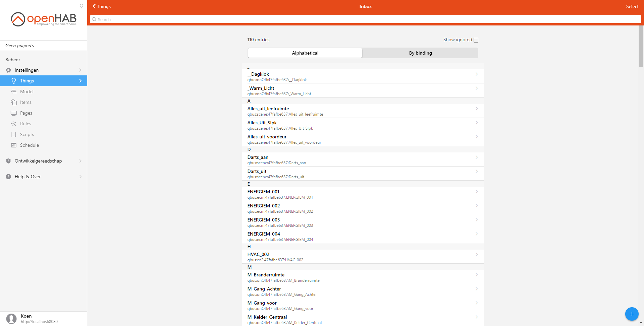Viewport: 644px width, 326px height.
Task: Click the magnifier icon in the search bar
Action: pyautogui.click(x=94, y=19)
